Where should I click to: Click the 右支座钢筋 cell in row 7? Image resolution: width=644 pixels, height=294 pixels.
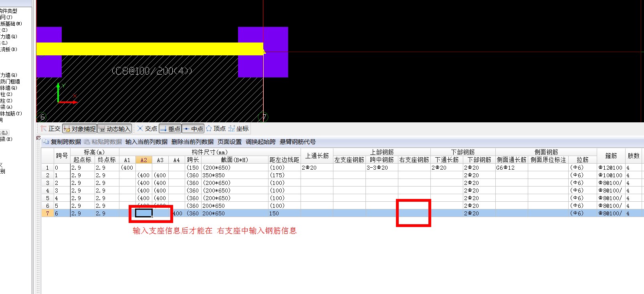click(414, 213)
